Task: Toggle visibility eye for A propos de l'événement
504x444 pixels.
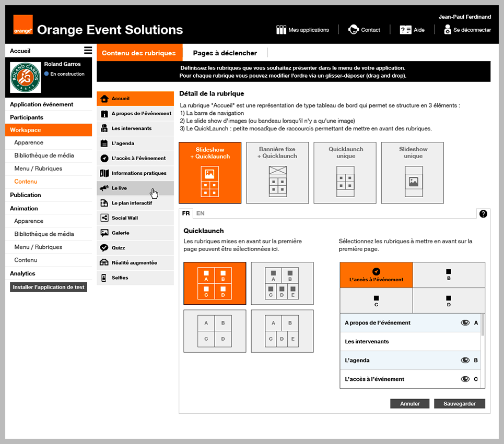Action: (465, 323)
